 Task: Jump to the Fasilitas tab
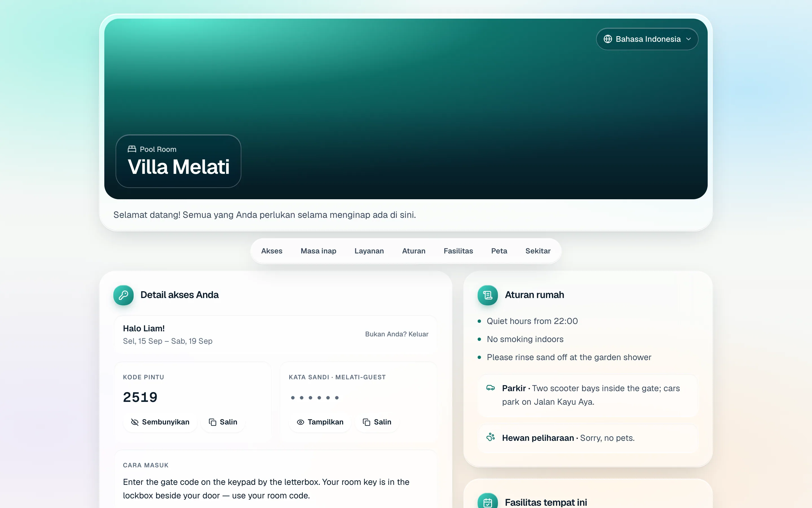pyautogui.click(x=458, y=251)
